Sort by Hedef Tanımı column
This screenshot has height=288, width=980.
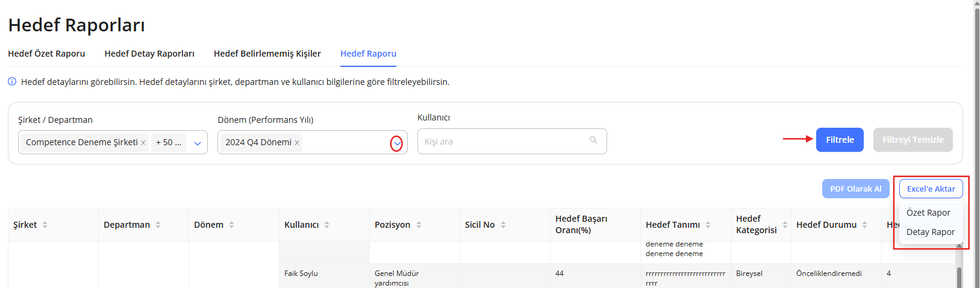(x=708, y=225)
